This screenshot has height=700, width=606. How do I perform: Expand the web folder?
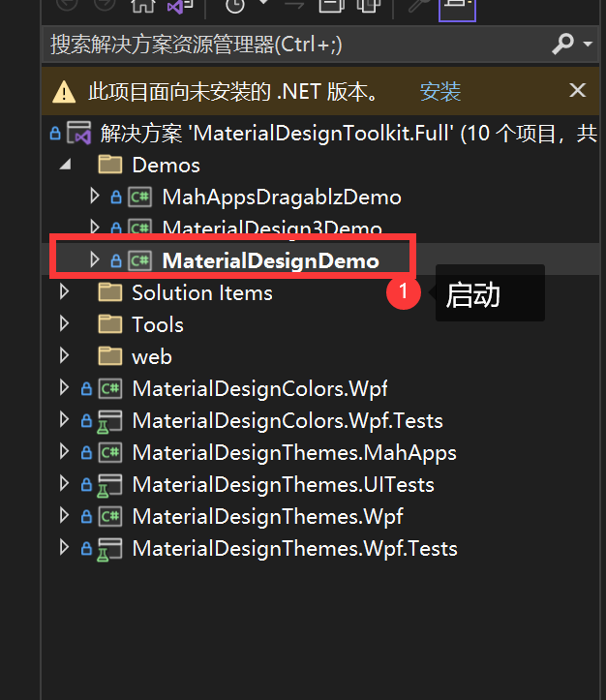coord(64,355)
